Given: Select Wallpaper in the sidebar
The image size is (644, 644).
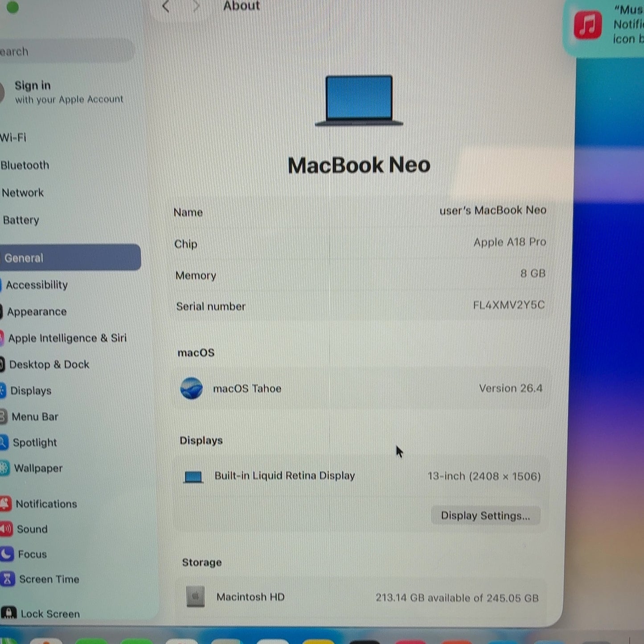Looking at the screenshot, I should [38, 468].
